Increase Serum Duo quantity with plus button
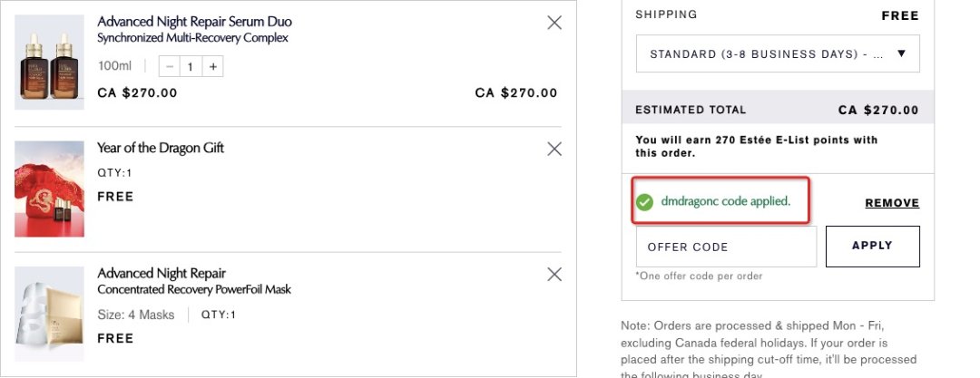Viewport: 980px width, 378px height. tap(211, 66)
